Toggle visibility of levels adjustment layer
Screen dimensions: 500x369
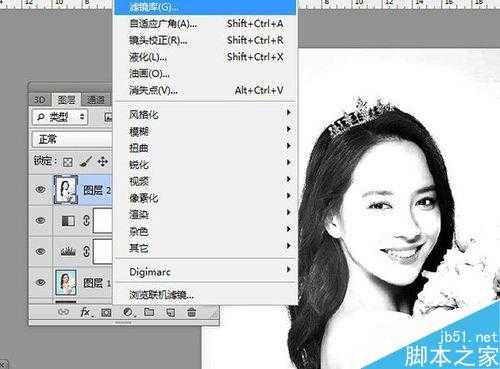41,251
